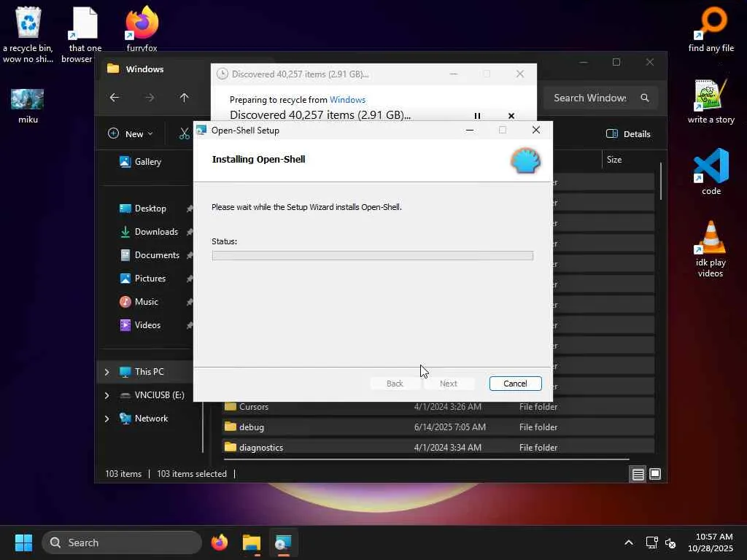Click the installation status progress bar
Image resolution: width=747 pixels, height=560 pixels.
pos(372,256)
